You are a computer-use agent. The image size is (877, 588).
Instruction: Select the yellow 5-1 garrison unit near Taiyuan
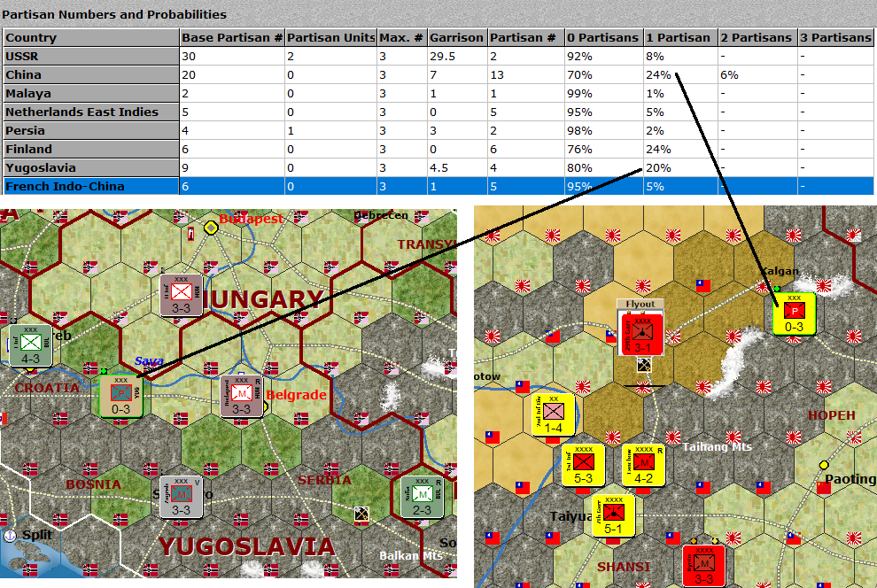(613, 515)
